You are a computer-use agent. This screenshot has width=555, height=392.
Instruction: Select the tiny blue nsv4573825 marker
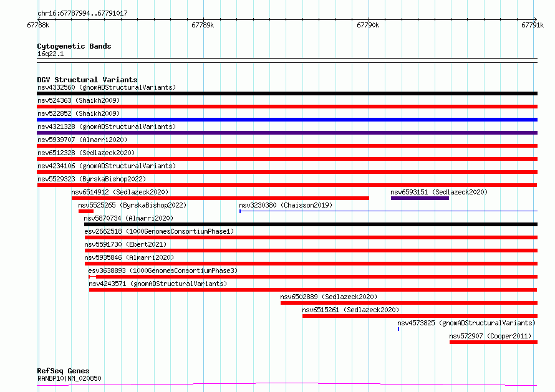pos(398,330)
